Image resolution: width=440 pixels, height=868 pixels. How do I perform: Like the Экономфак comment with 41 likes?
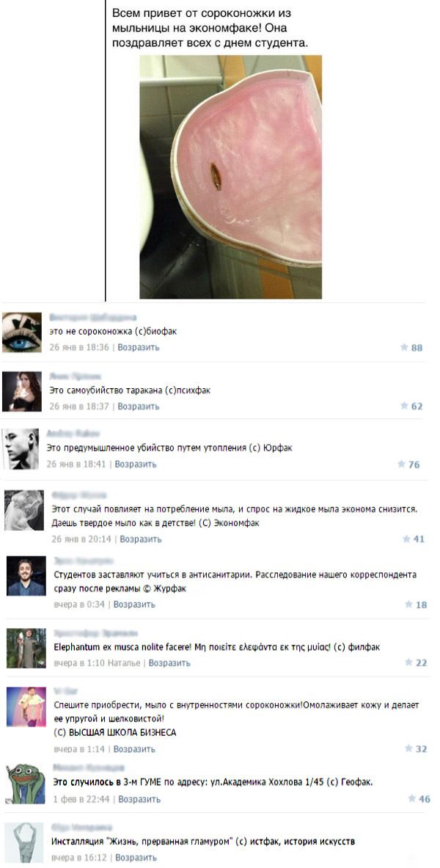[414, 539]
